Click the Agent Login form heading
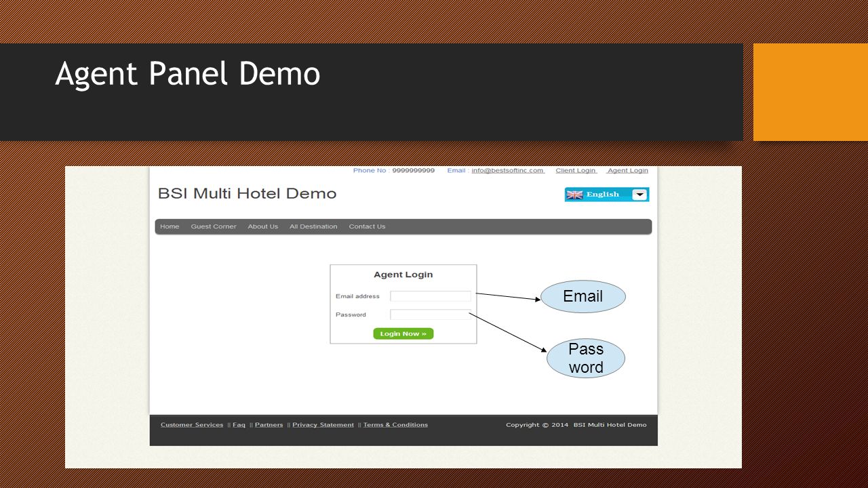868x488 pixels. (x=403, y=274)
